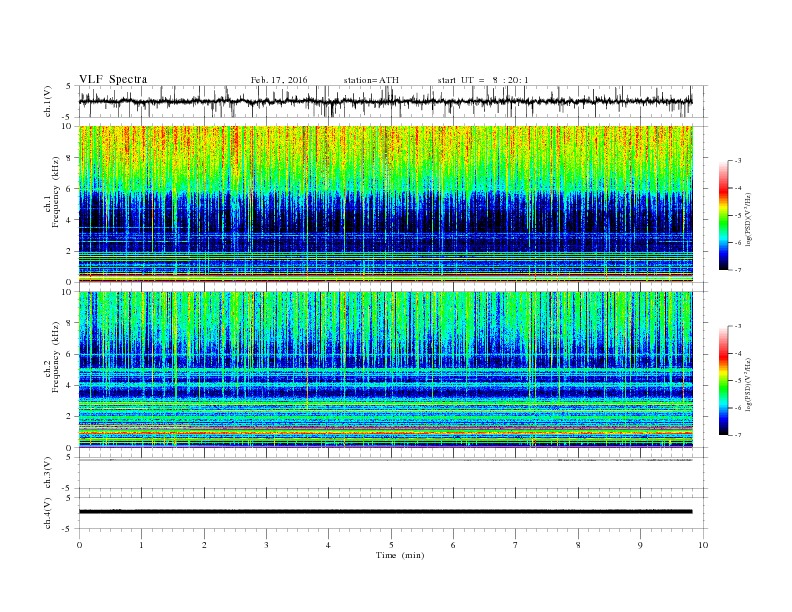The image size is (792, 612).
Task: Click the 'VLF Spectra' title text
Action: [113, 79]
